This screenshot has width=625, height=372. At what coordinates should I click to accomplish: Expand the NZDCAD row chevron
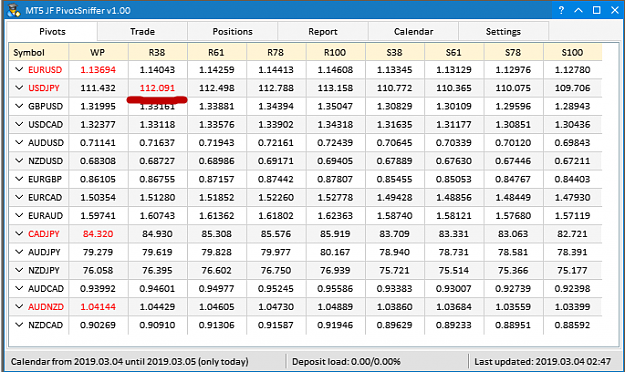click(19, 325)
